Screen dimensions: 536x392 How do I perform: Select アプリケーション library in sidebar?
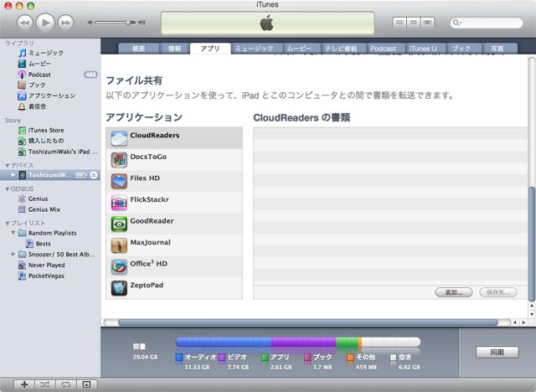[x=49, y=95]
